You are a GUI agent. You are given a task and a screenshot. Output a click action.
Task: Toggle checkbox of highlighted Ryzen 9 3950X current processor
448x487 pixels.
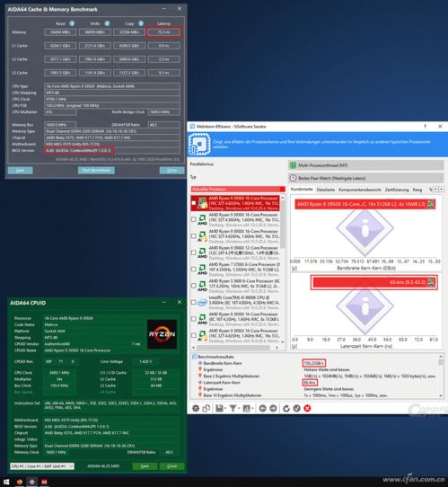194,203
